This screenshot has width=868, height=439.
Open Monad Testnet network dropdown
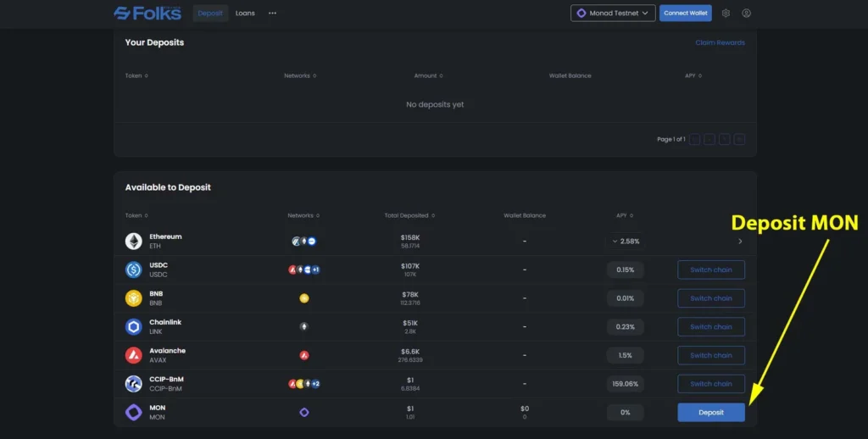tap(613, 13)
